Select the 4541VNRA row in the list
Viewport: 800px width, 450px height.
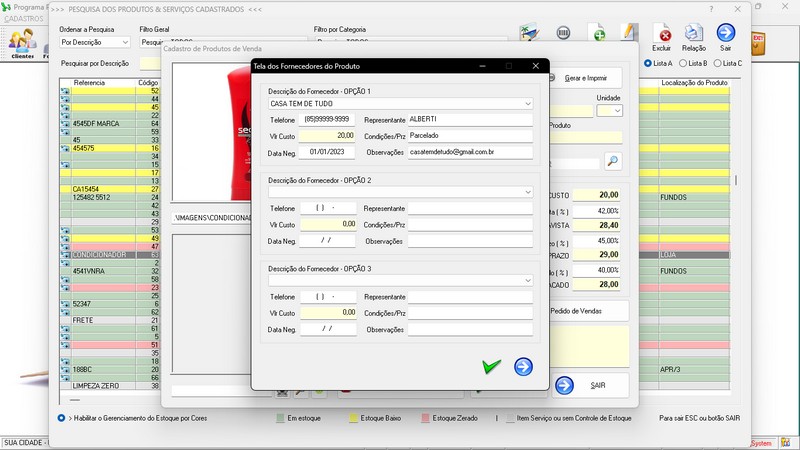pos(110,271)
